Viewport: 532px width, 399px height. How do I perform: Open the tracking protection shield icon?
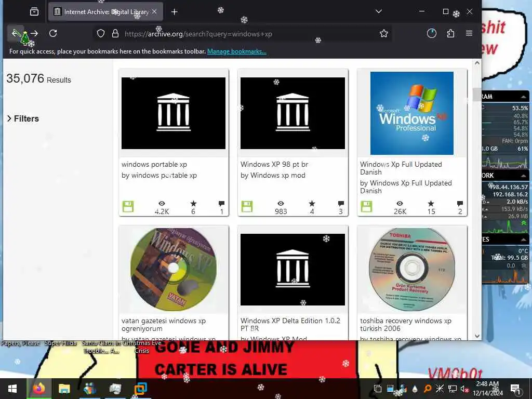tap(101, 33)
